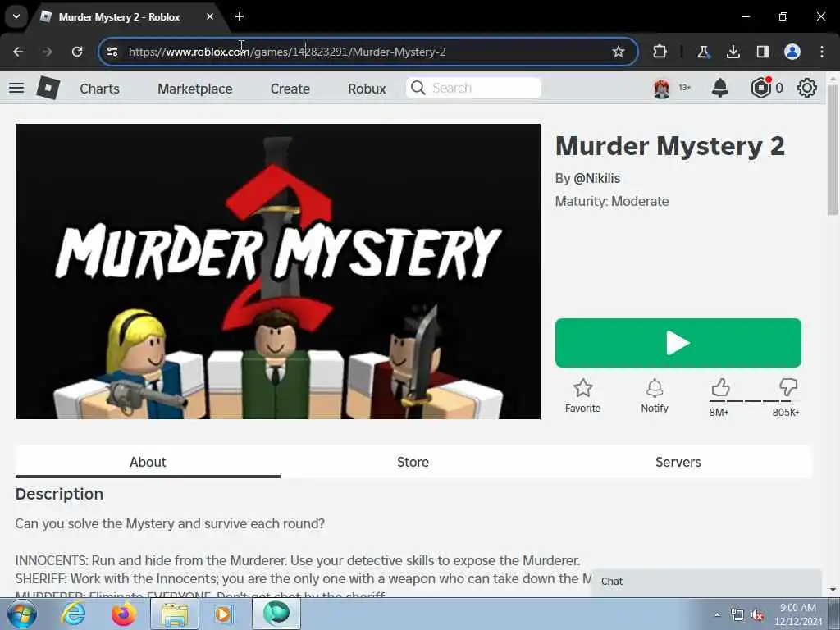
Task: Reload the current page
Action: [77, 52]
